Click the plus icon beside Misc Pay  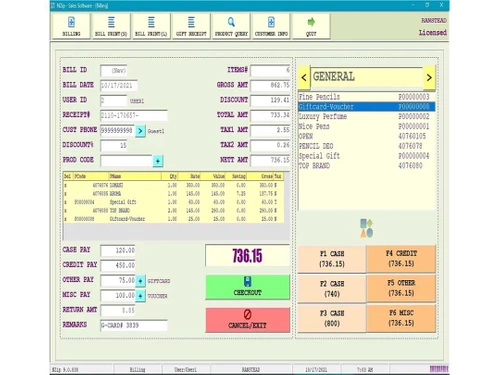tap(140, 296)
